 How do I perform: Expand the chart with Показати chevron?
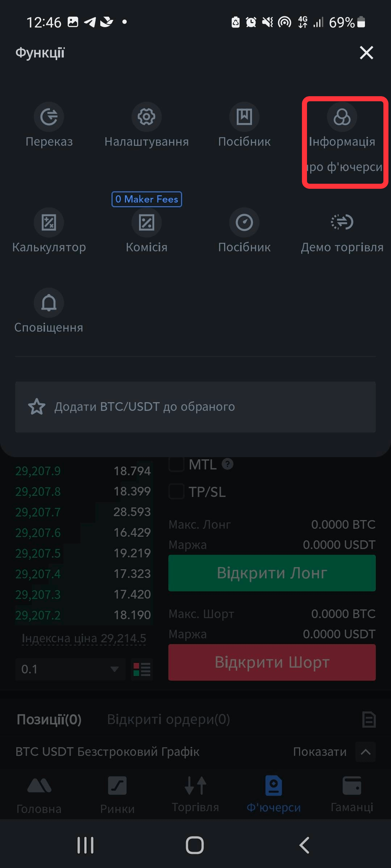pos(366,752)
